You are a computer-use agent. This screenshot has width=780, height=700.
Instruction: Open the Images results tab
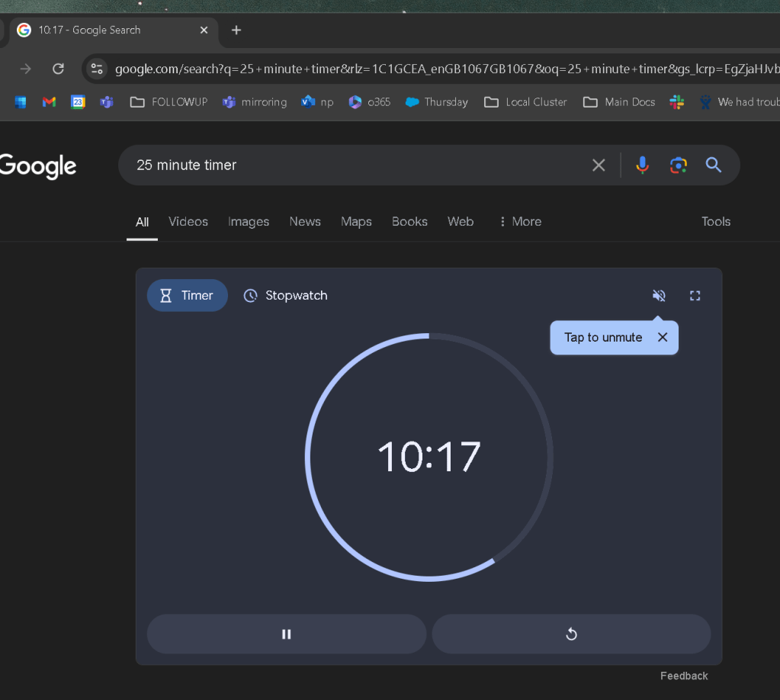(x=249, y=221)
